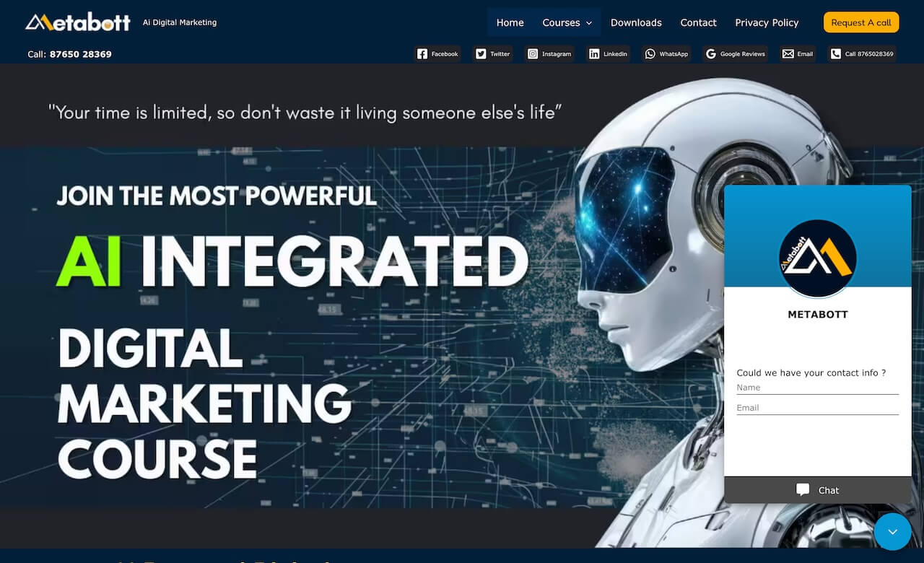Click the Metabott logo in header
The height and width of the screenshot is (563, 924).
(x=78, y=22)
